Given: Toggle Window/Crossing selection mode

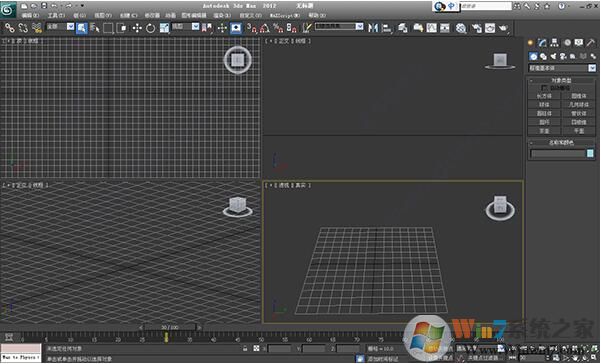Looking at the screenshot, I should point(122,28).
